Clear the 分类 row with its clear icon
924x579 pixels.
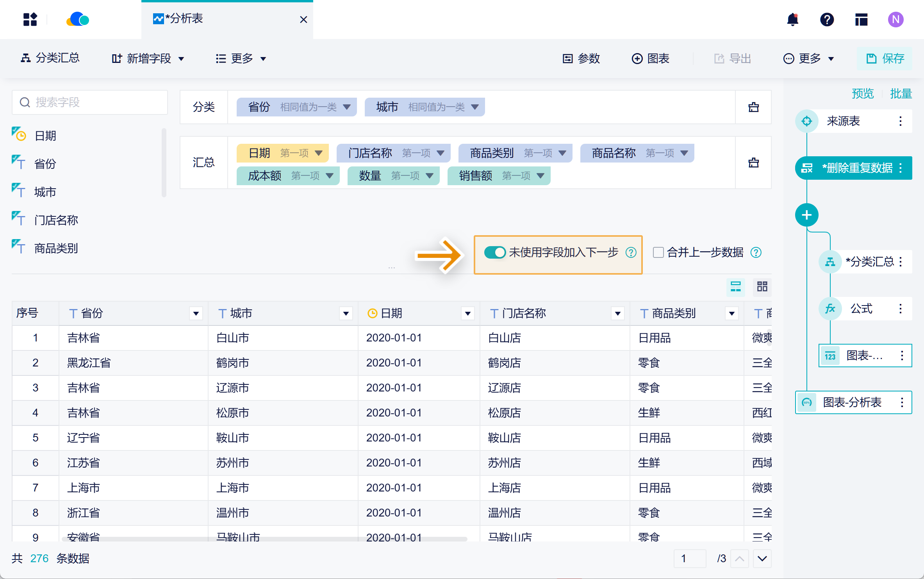753,107
